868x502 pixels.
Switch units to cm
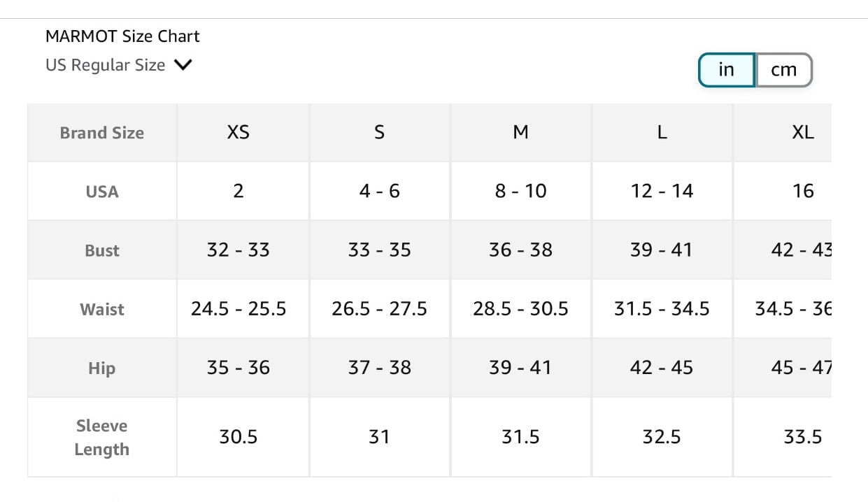pyautogui.click(x=784, y=70)
